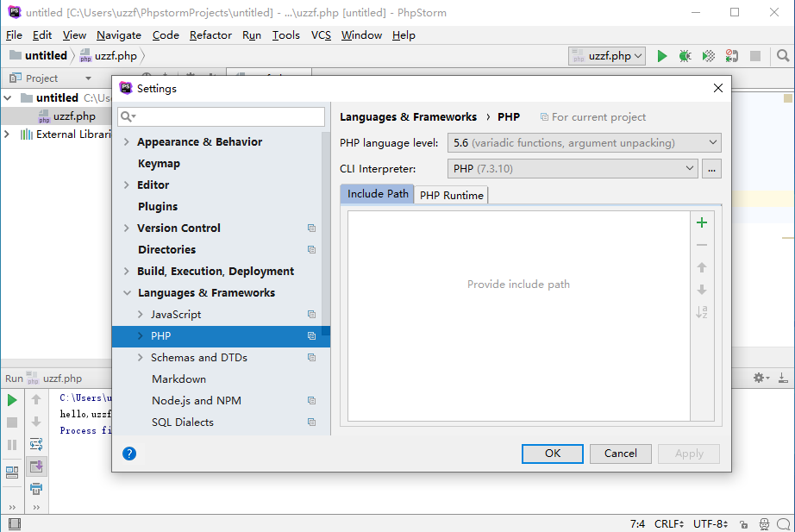Viewport: 795px width, 532px height.
Task: Click OK in Settings dialog
Action: 553,454
